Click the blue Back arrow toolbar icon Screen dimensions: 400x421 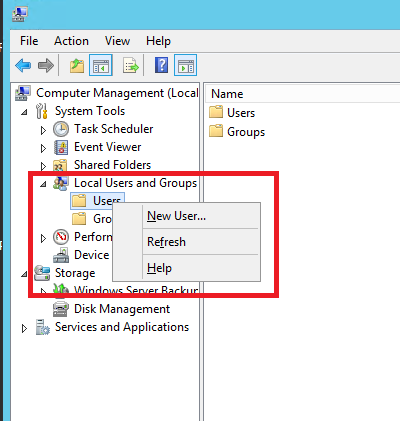(x=23, y=65)
